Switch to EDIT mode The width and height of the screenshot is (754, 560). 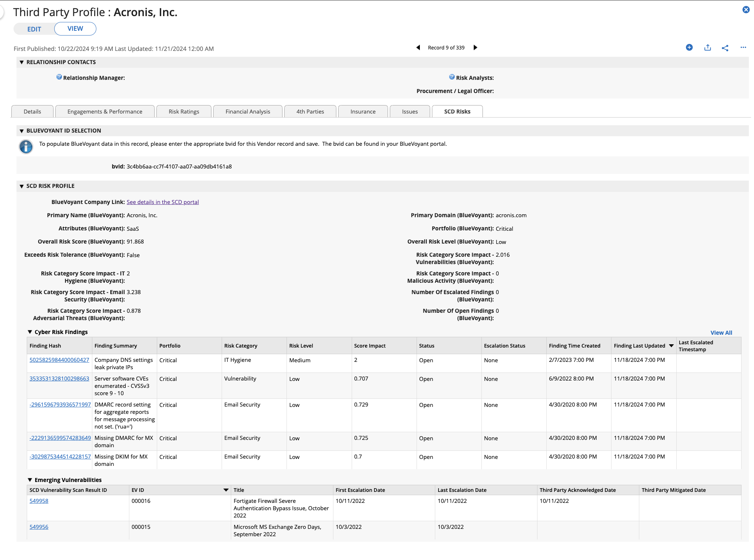34,29
